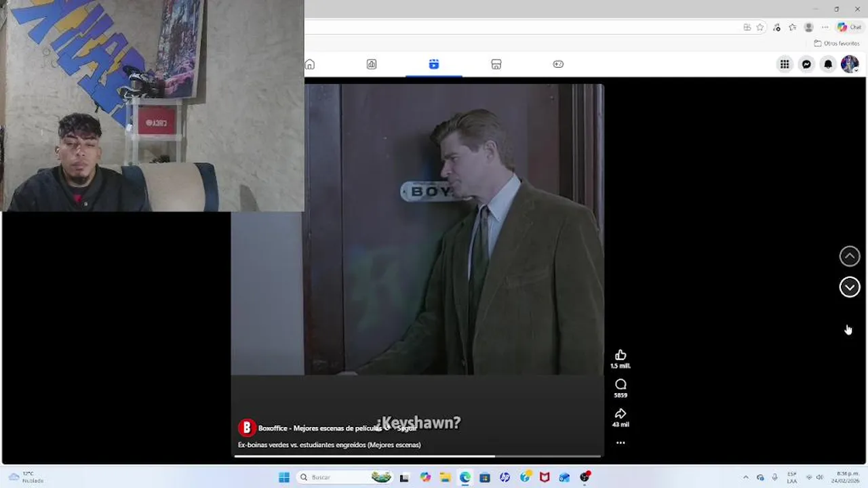The height and width of the screenshot is (488, 868).
Task: Open the Edge profile icon
Action: click(x=808, y=27)
